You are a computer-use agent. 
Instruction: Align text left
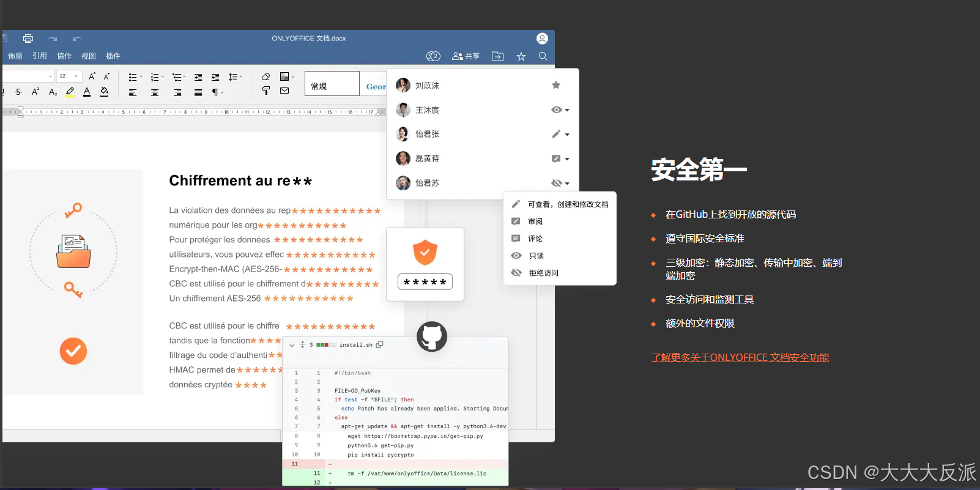point(133,92)
